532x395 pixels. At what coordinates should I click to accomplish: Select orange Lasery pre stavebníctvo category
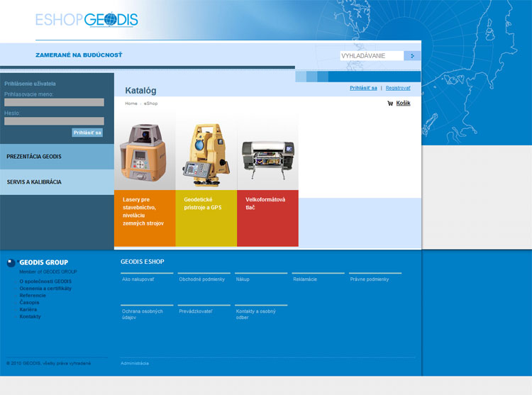click(x=145, y=218)
